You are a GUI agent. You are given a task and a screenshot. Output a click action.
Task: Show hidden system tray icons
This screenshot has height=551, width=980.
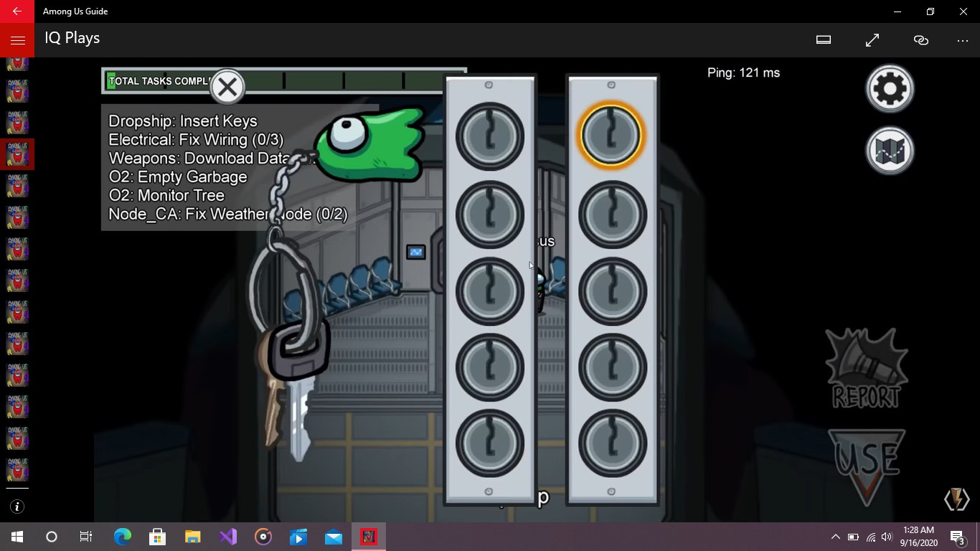pos(835,537)
